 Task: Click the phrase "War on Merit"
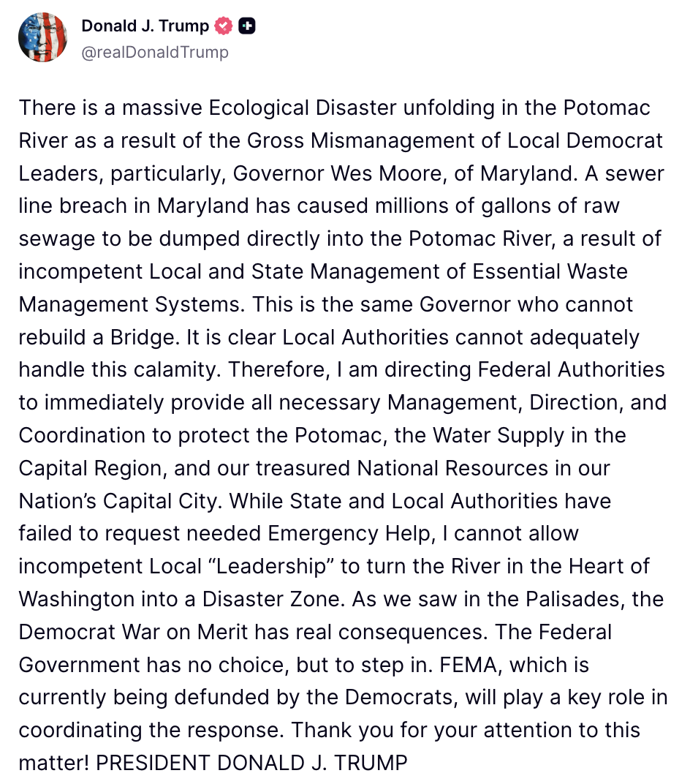pyautogui.click(x=170, y=632)
